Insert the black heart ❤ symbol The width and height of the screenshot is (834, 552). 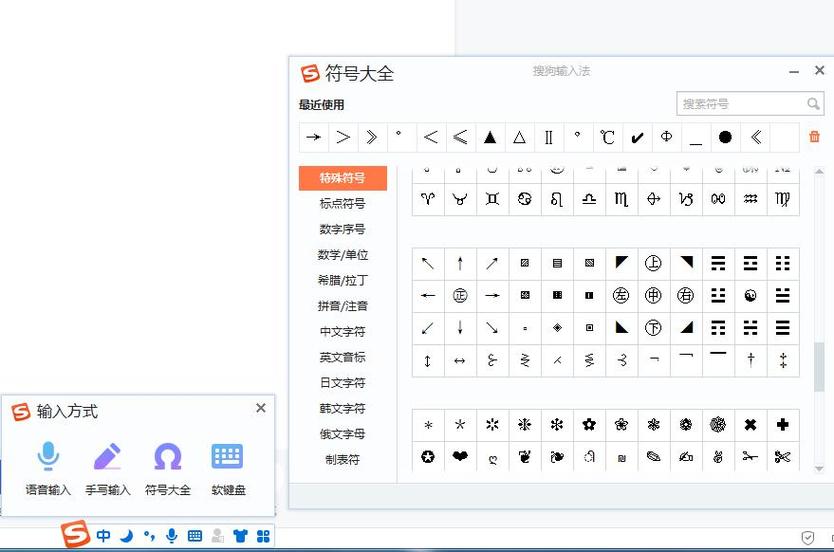(460, 456)
